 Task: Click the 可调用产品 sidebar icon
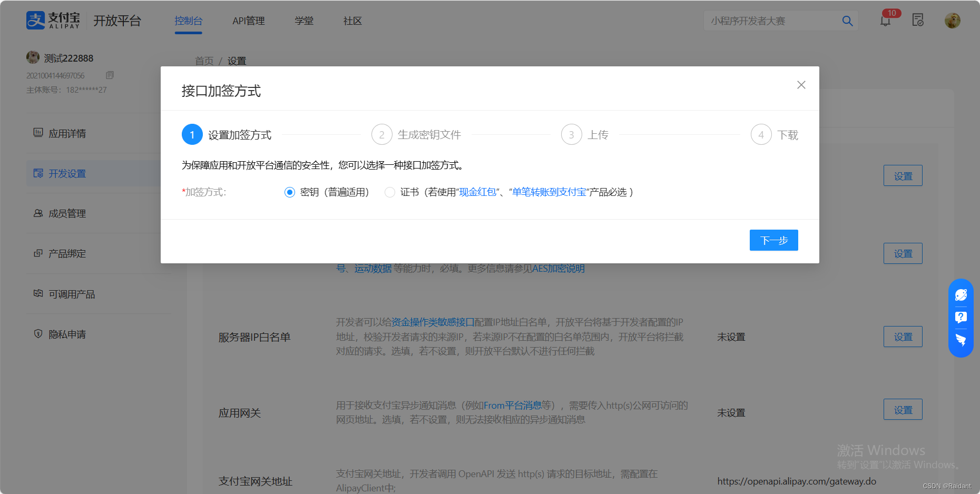[x=38, y=293]
